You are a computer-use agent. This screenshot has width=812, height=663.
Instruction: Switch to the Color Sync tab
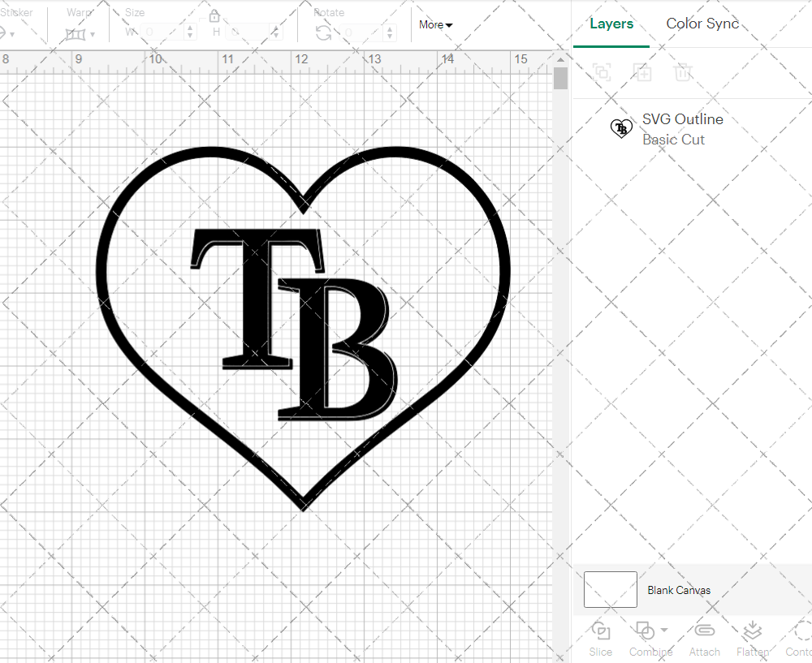point(702,24)
